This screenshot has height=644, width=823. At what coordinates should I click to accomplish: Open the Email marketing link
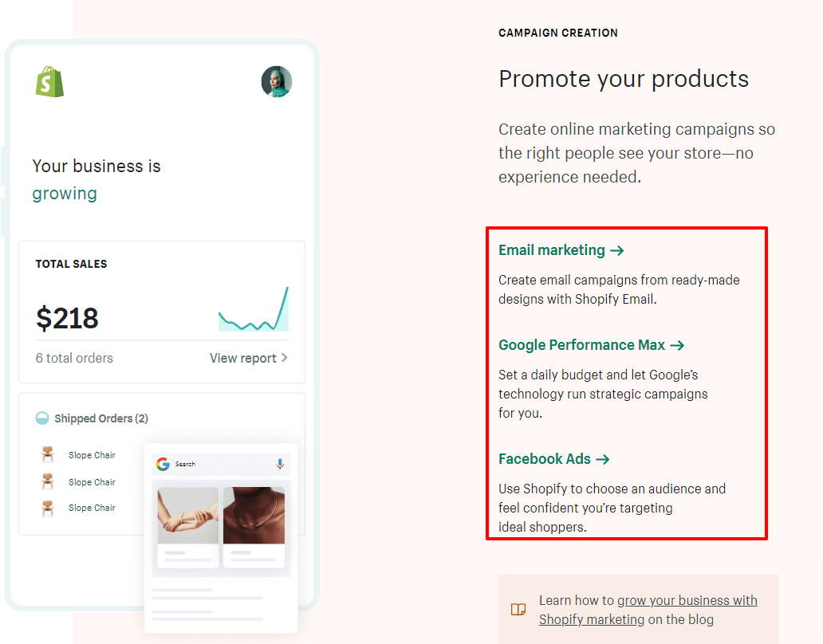550,249
